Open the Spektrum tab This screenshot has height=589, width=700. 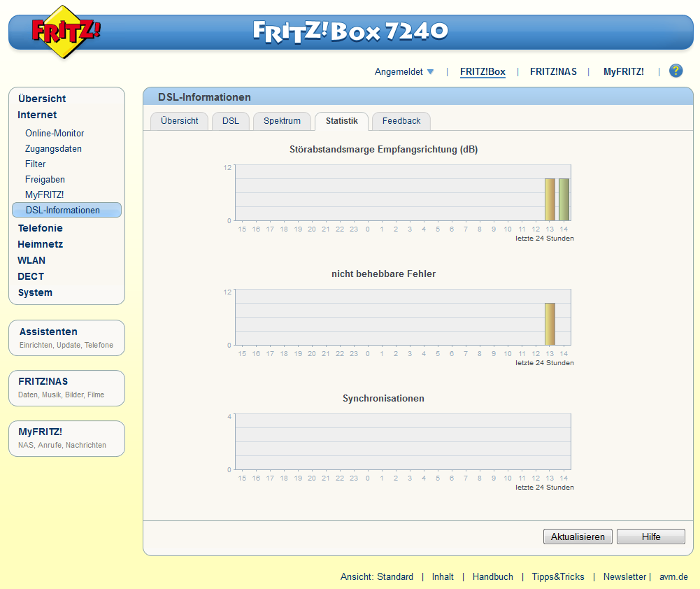tap(282, 121)
